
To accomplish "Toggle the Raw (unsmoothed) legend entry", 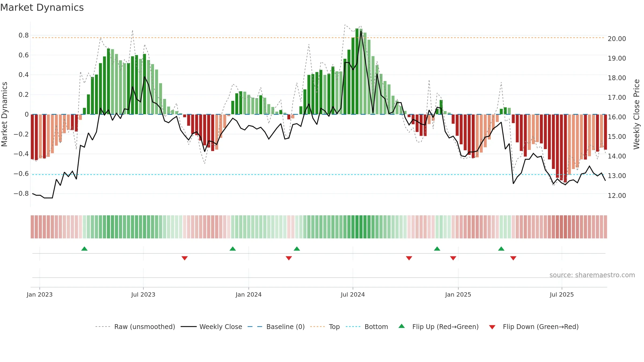I will coord(135,327).
